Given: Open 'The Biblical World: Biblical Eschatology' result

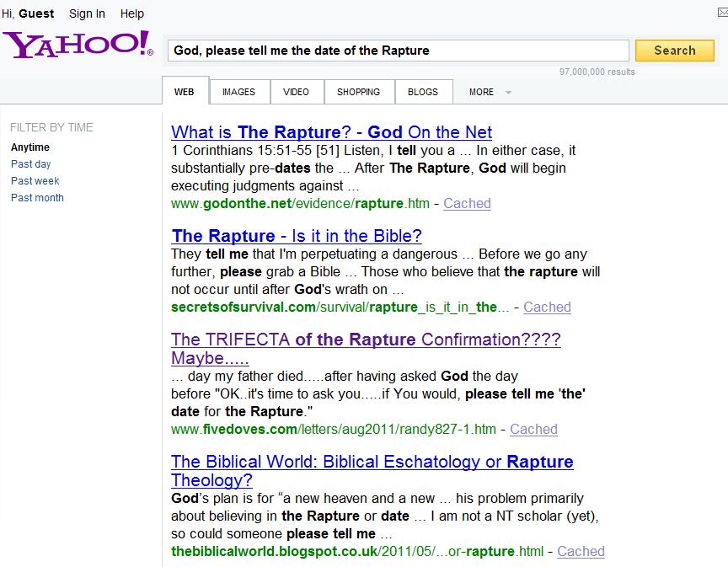Looking at the screenshot, I should (372, 470).
